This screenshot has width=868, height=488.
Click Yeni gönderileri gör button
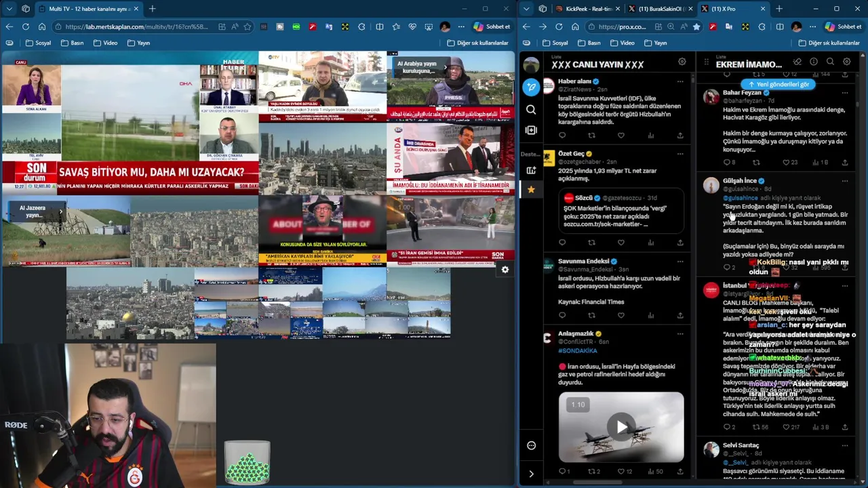click(778, 85)
